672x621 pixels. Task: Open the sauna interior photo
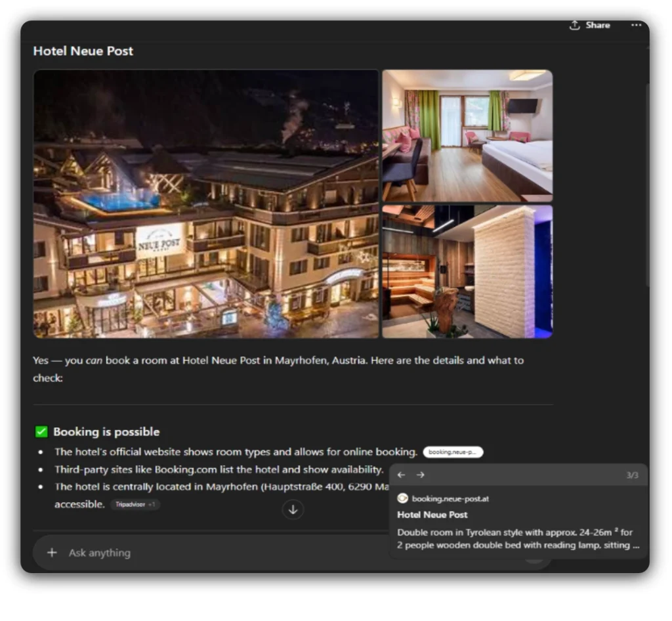point(467,272)
